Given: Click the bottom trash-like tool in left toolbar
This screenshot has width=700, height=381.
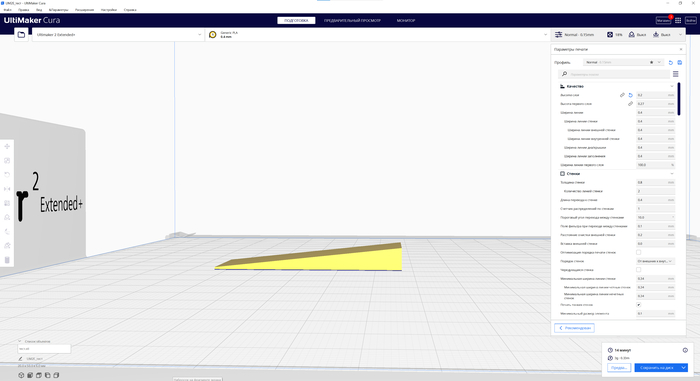Looking at the screenshot, I should pyautogui.click(x=7, y=260).
